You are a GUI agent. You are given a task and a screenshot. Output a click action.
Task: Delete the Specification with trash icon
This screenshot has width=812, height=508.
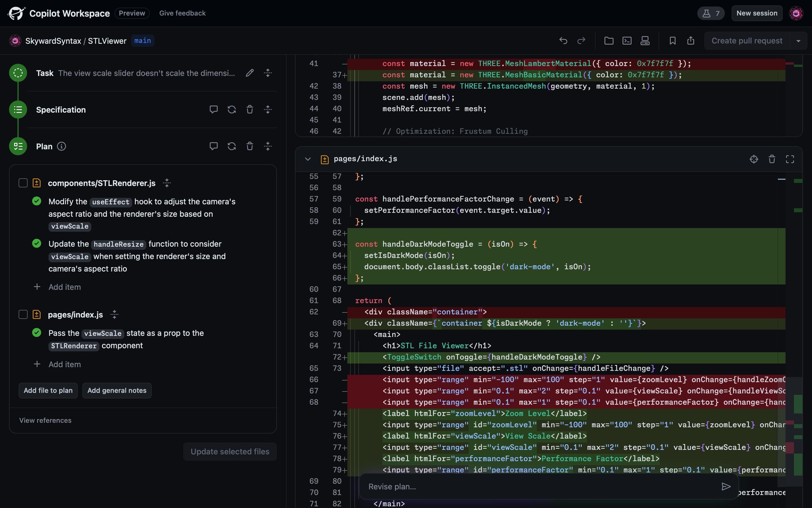(250, 110)
